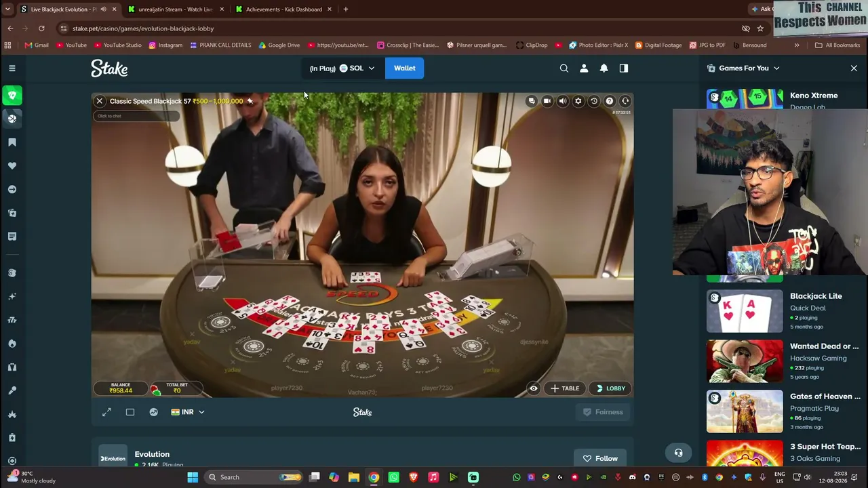Open the live game chat icon
The height and width of the screenshot is (488, 868).
(532, 101)
